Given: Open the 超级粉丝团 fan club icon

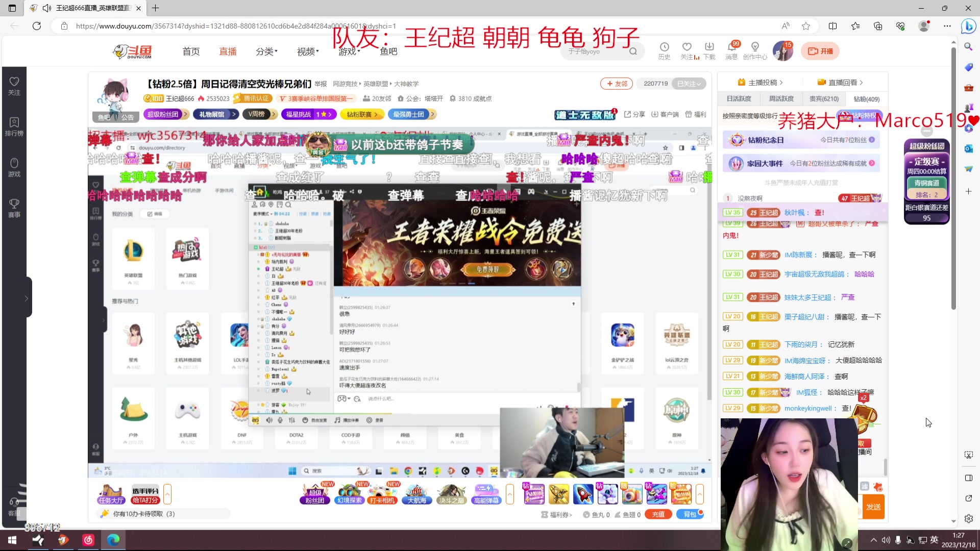Looking at the screenshot, I should point(314,494).
